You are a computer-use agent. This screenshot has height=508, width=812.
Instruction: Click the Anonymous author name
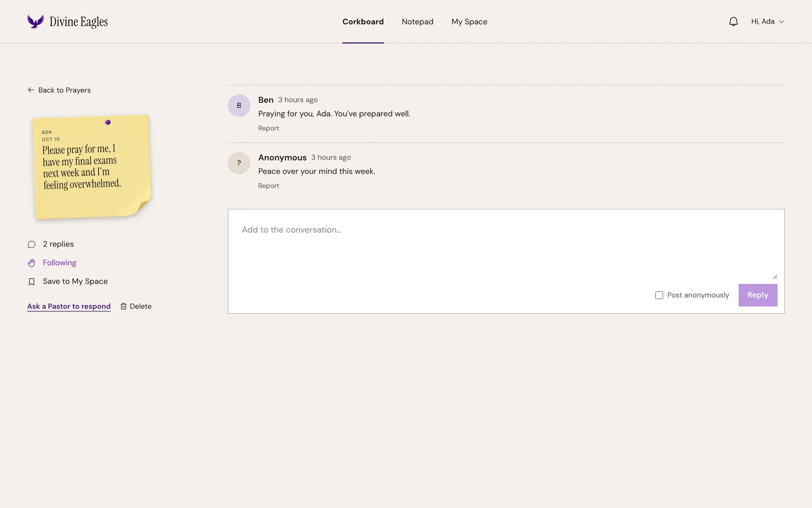pyautogui.click(x=282, y=157)
